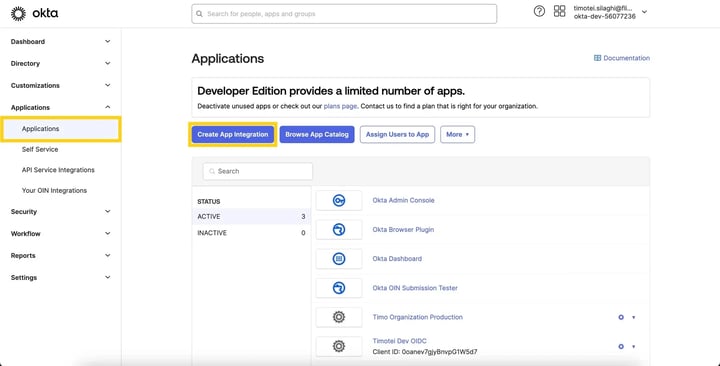Click the Okta Dashboard app icon
The width and height of the screenshot is (720, 366).
[339, 259]
